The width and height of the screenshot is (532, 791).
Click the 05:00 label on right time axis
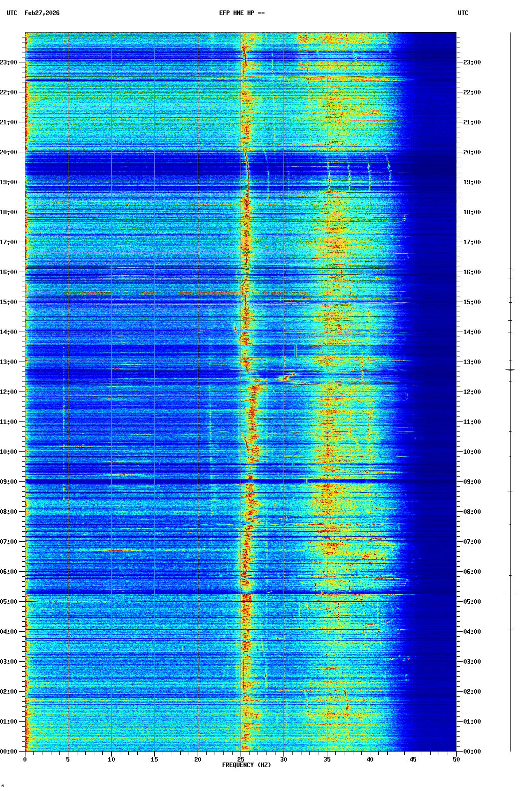coord(472,602)
